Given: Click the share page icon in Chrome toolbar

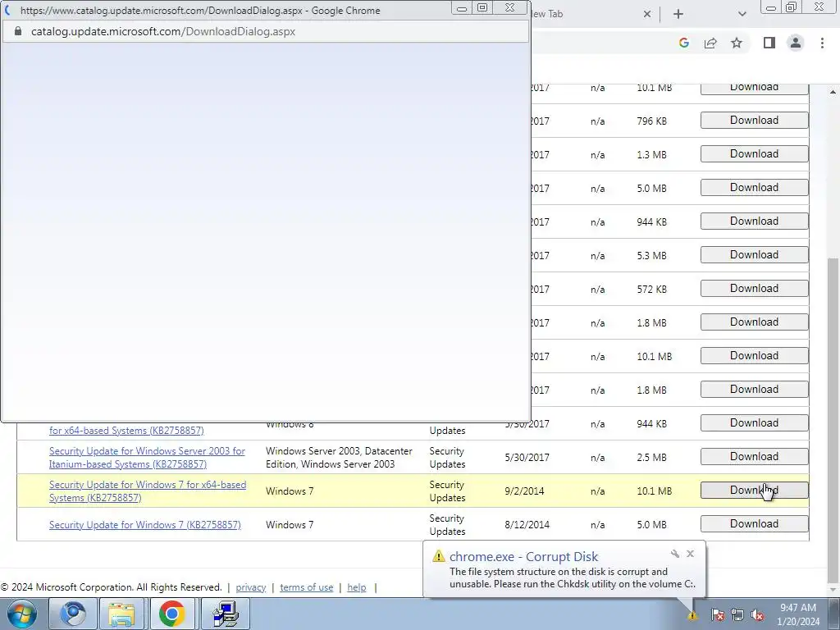Looking at the screenshot, I should click(x=710, y=43).
